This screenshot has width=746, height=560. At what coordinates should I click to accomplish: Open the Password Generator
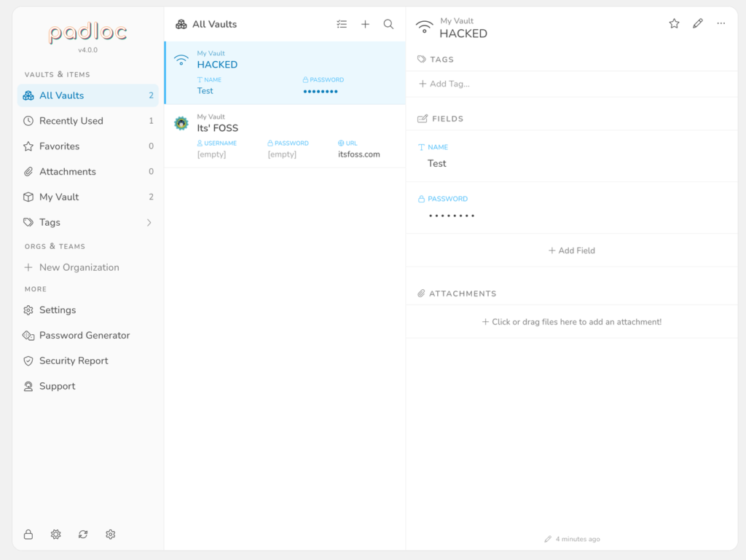[x=88, y=336]
